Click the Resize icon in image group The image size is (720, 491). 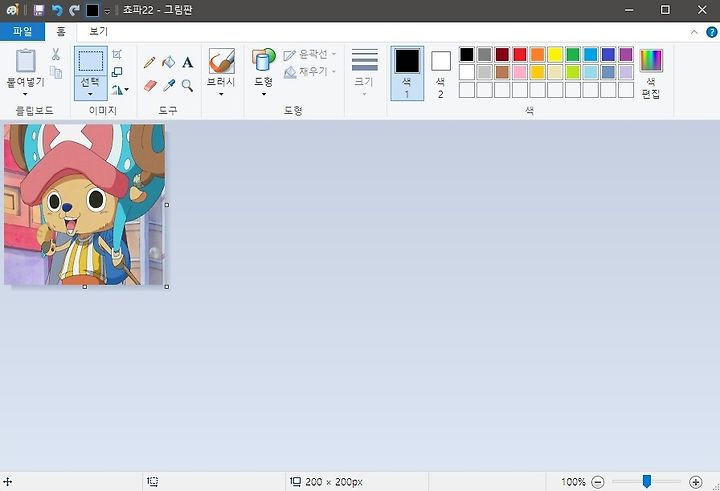click(117, 72)
